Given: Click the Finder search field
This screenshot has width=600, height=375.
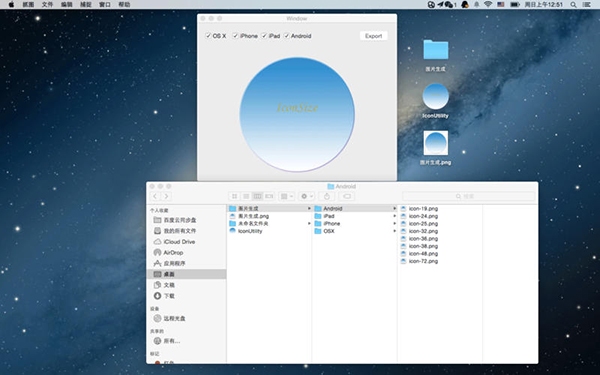Looking at the screenshot, I should [468, 196].
